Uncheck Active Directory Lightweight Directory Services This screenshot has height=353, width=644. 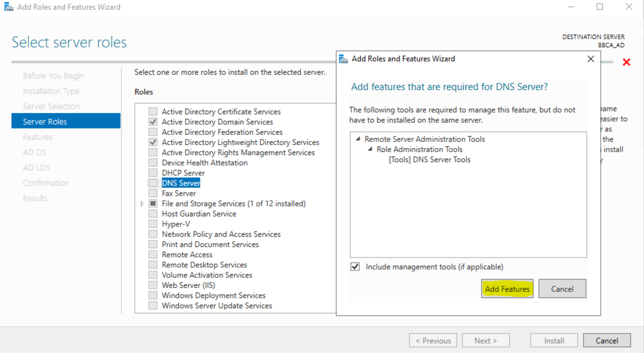(153, 142)
